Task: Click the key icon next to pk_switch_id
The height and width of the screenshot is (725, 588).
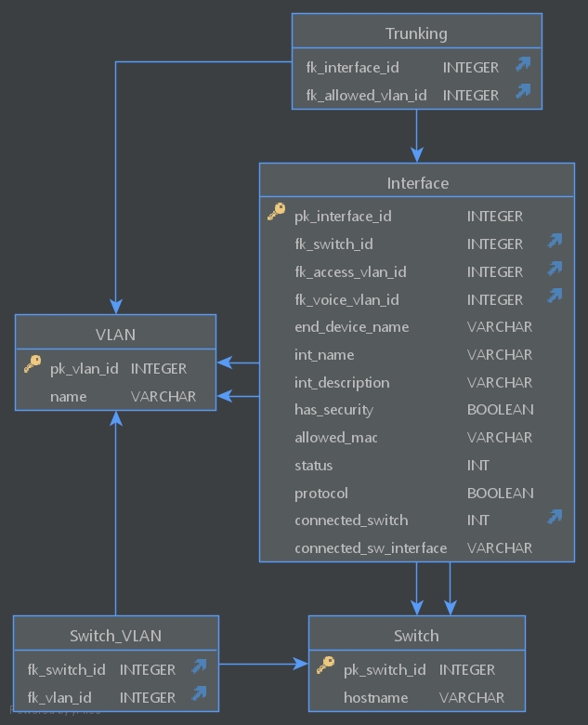Action: coord(325,666)
